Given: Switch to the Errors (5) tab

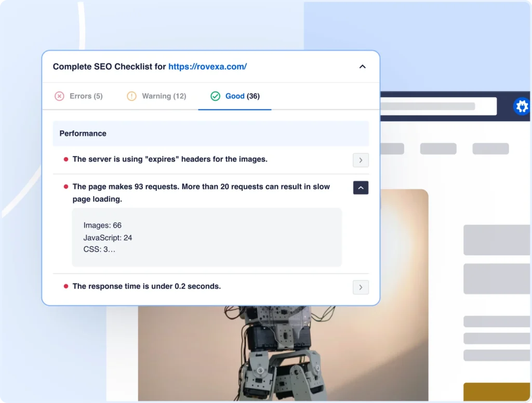Looking at the screenshot, I should [x=79, y=96].
